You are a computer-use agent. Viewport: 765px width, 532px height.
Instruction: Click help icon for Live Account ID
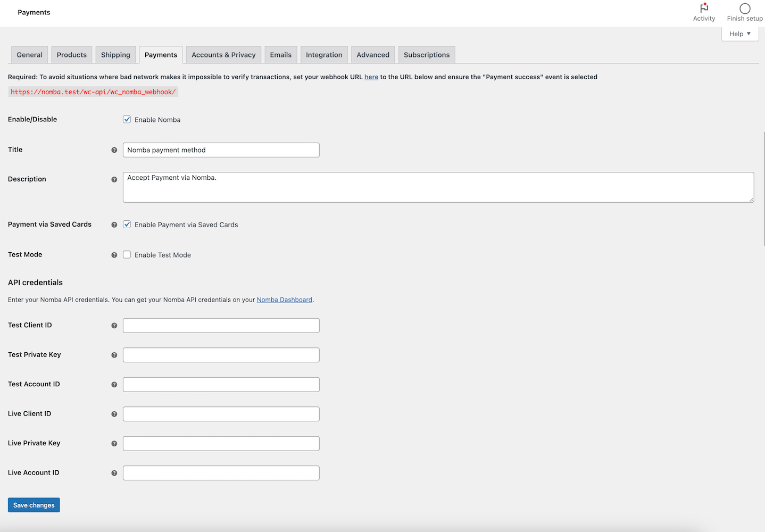[114, 473]
